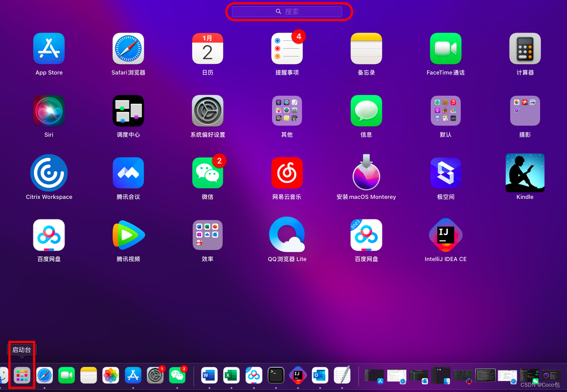Restore the minimized Finder window
Image resolution: width=567 pixels, height=392 pixels.
pos(441,376)
